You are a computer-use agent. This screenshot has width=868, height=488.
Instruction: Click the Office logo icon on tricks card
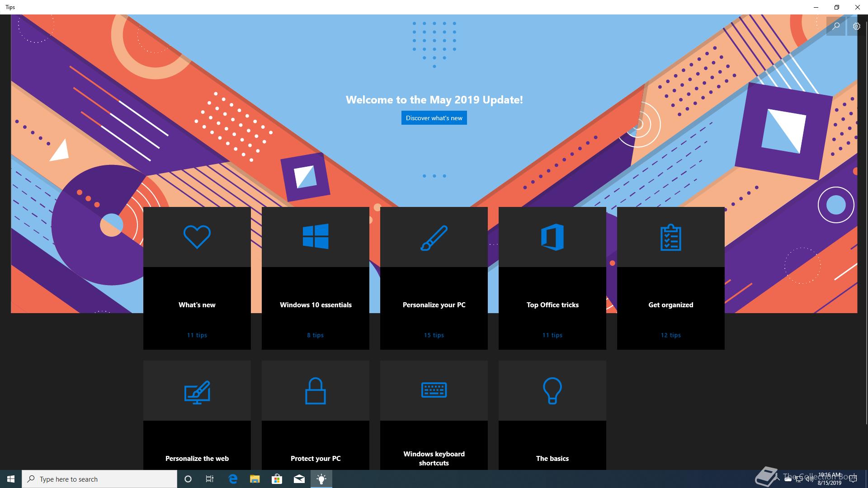[x=552, y=237]
